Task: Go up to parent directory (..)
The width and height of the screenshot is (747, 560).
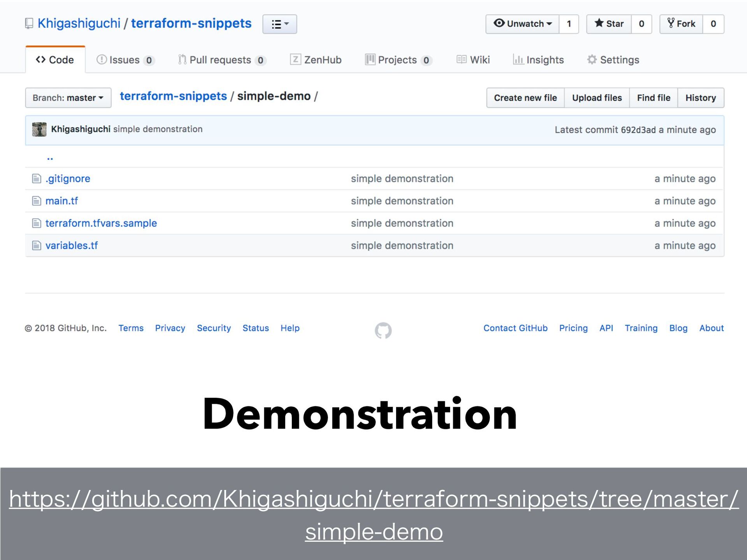Action: point(50,157)
